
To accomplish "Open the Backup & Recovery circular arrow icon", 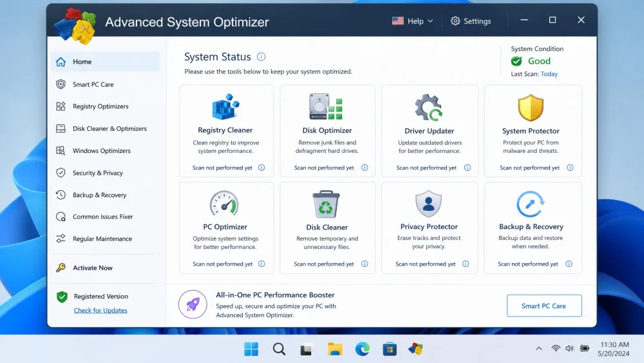I will (x=530, y=204).
